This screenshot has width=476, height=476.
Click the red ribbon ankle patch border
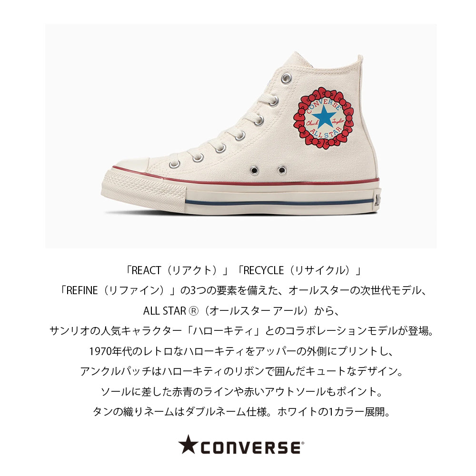pos(324,118)
